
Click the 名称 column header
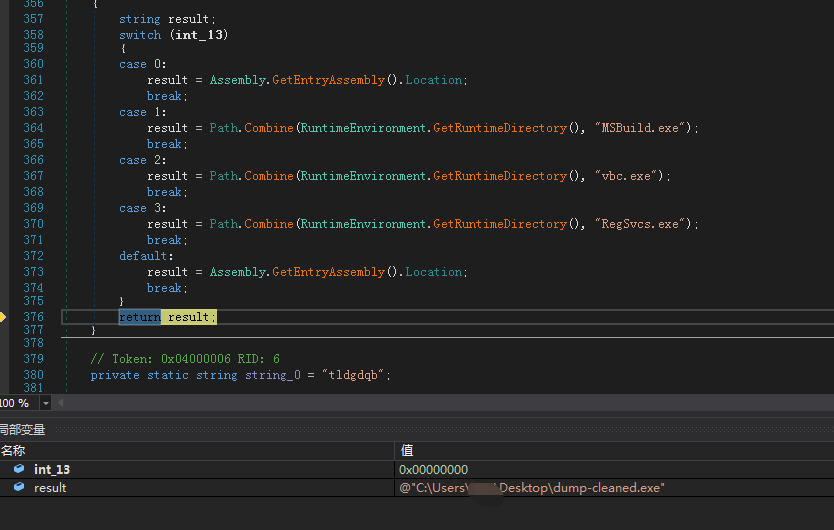click(x=13, y=451)
